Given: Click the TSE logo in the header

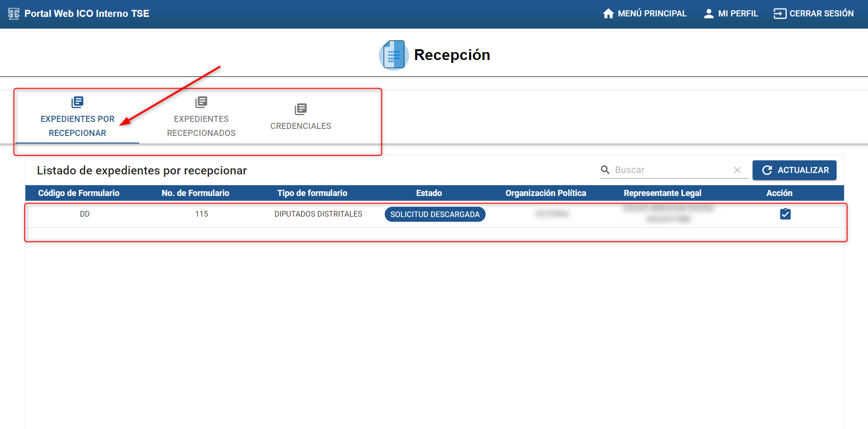Looking at the screenshot, I should pos(14,14).
